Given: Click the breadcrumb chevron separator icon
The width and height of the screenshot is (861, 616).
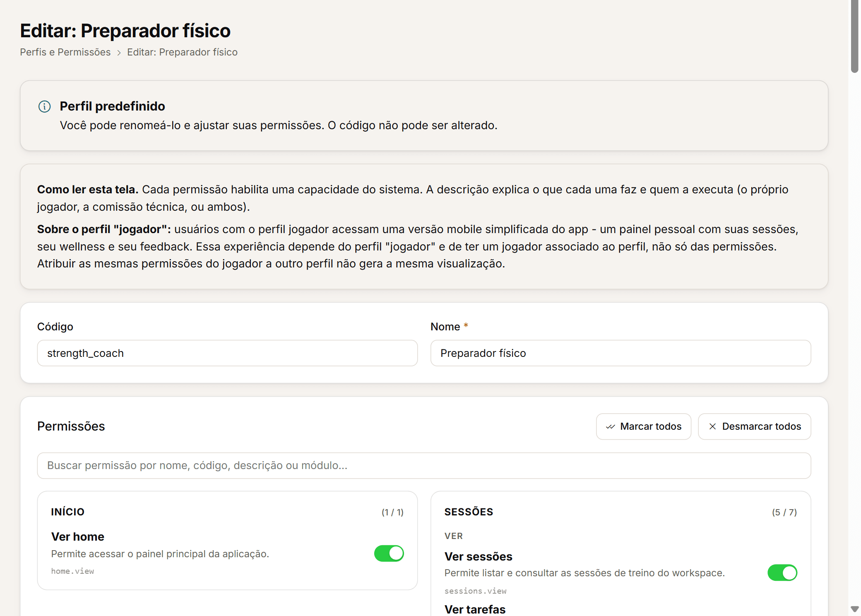Looking at the screenshot, I should pyautogui.click(x=119, y=53).
